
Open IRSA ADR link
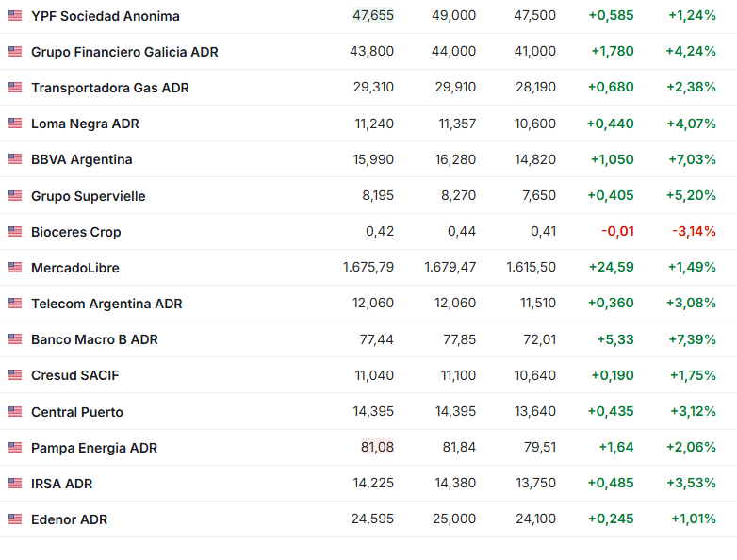pyautogui.click(x=61, y=484)
